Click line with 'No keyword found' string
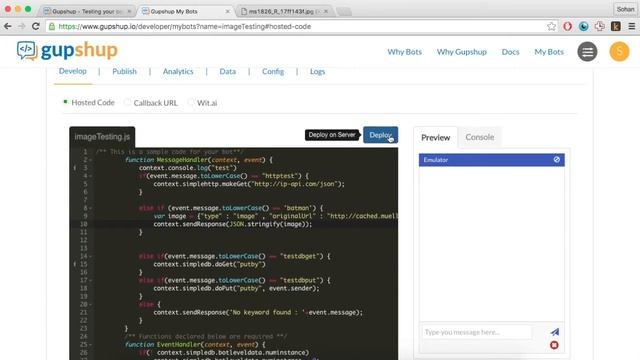The image size is (640, 360). 258,312
